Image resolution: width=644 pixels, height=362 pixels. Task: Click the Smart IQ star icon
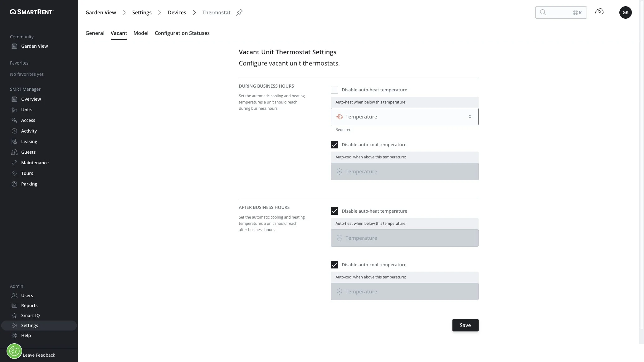[14, 316]
